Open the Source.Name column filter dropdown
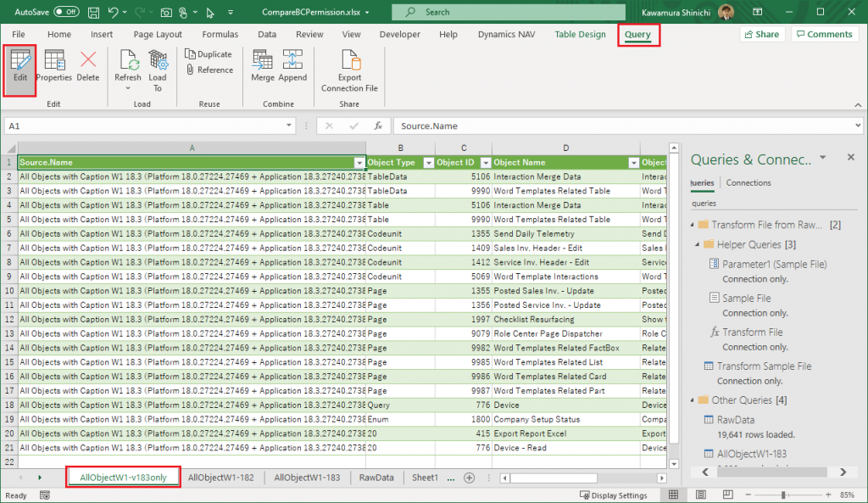Image resolution: width=868 pixels, height=503 pixels. point(359,163)
